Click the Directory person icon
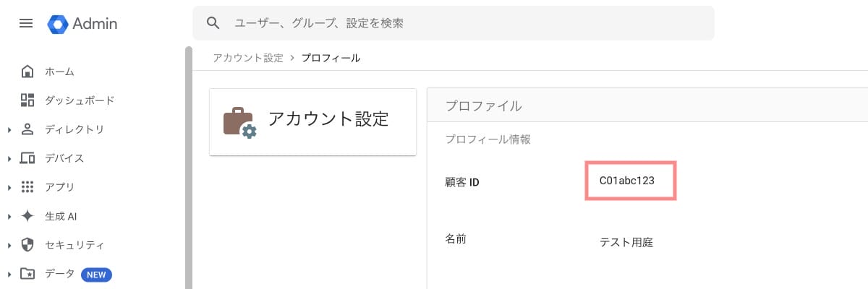 (27, 129)
